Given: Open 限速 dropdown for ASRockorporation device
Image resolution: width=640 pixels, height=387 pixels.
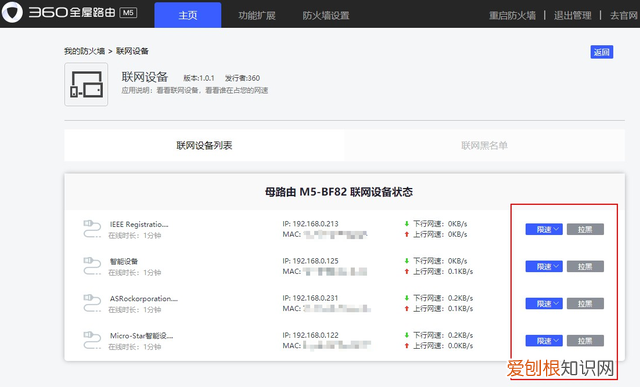Looking at the screenshot, I should point(544,304).
